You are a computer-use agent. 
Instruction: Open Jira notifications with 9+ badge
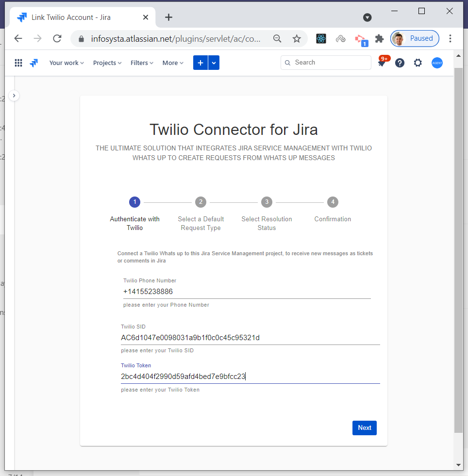383,62
